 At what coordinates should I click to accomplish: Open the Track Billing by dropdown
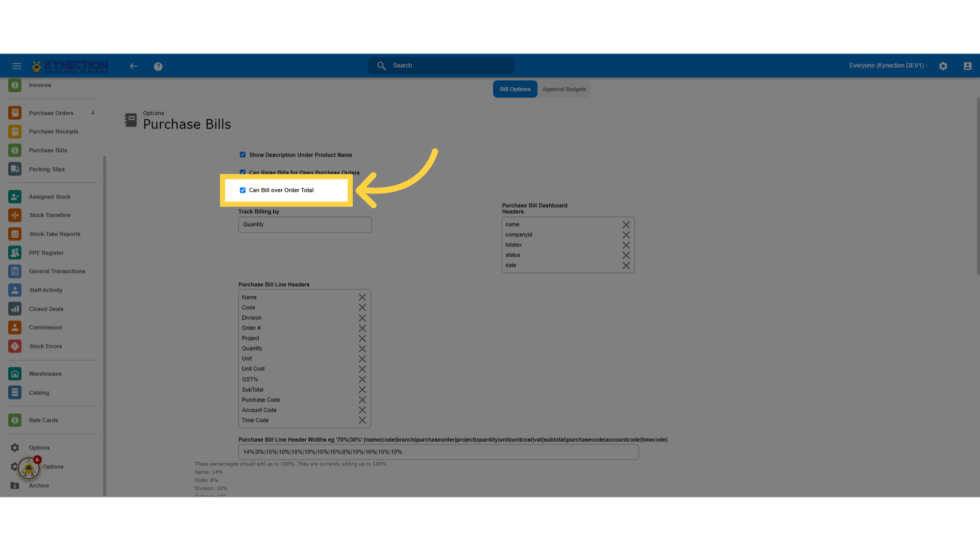coord(305,224)
